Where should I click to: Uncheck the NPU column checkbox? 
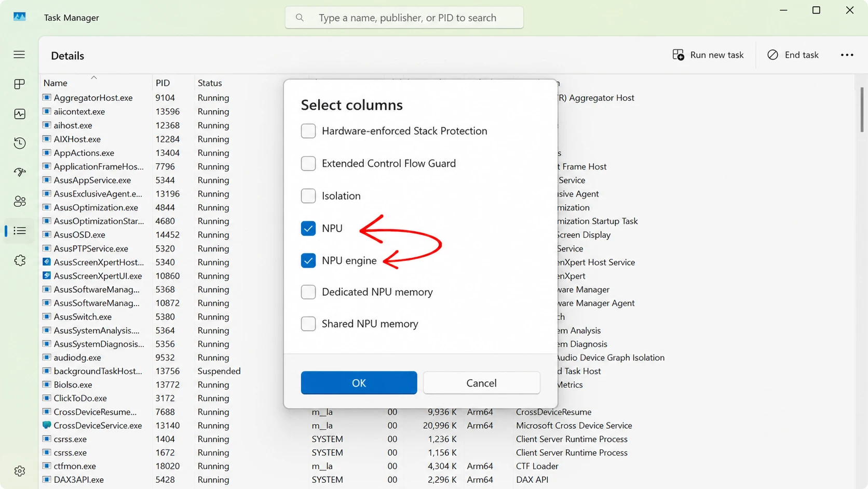308,228
